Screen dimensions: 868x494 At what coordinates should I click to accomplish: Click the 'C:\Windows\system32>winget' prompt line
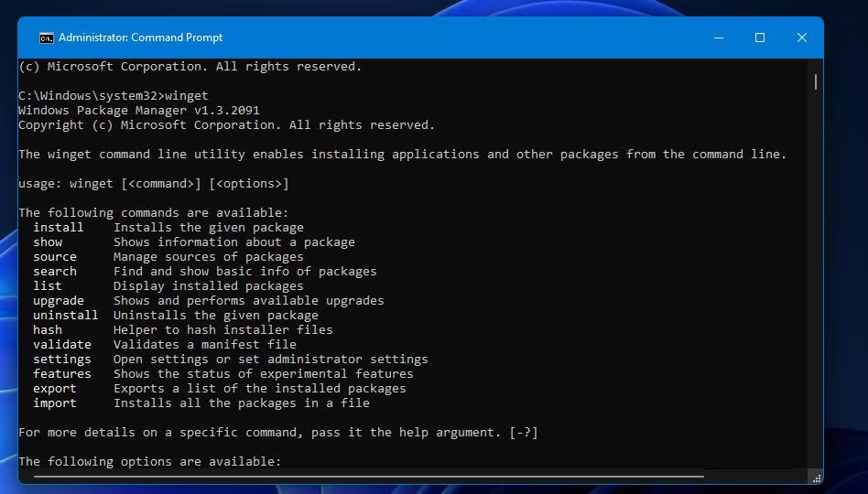pyautogui.click(x=114, y=96)
